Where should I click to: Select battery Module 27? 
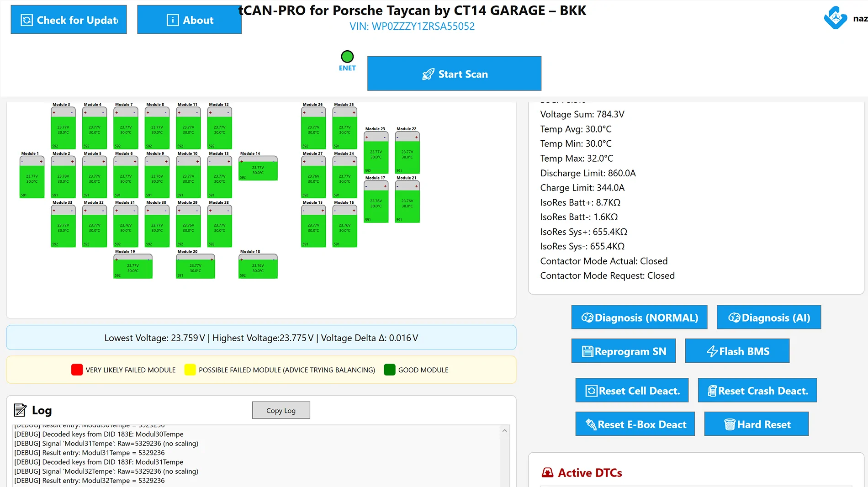tap(313, 177)
